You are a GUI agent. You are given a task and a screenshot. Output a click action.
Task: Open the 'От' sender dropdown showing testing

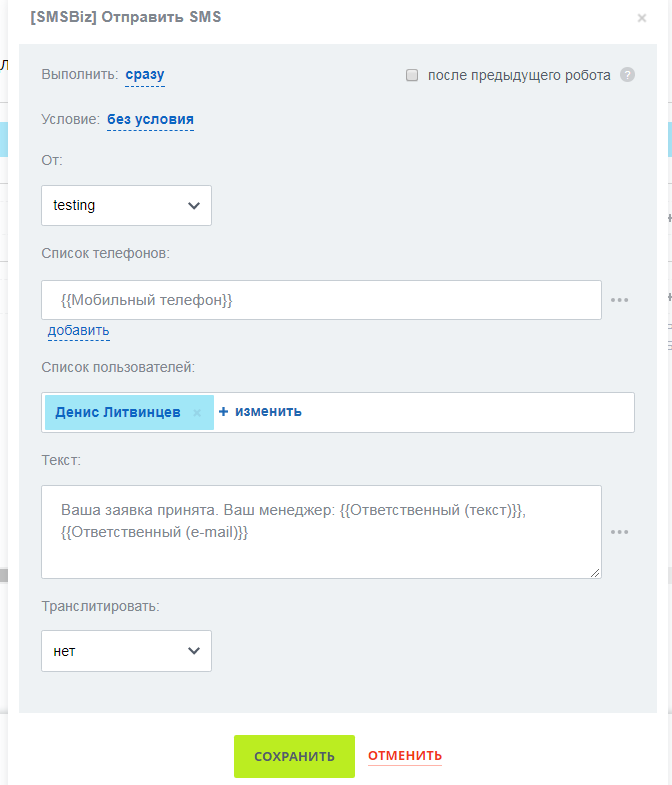(x=126, y=205)
